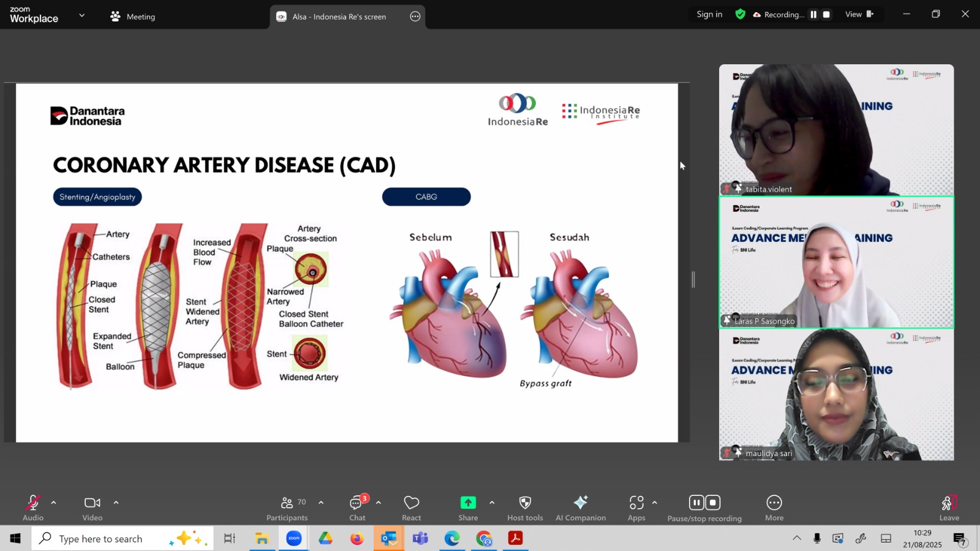Image resolution: width=980 pixels, height=551 pixels.
Task: Select Alsa - Indonesia Re's screen tab
Action: (x=339, y=17)
